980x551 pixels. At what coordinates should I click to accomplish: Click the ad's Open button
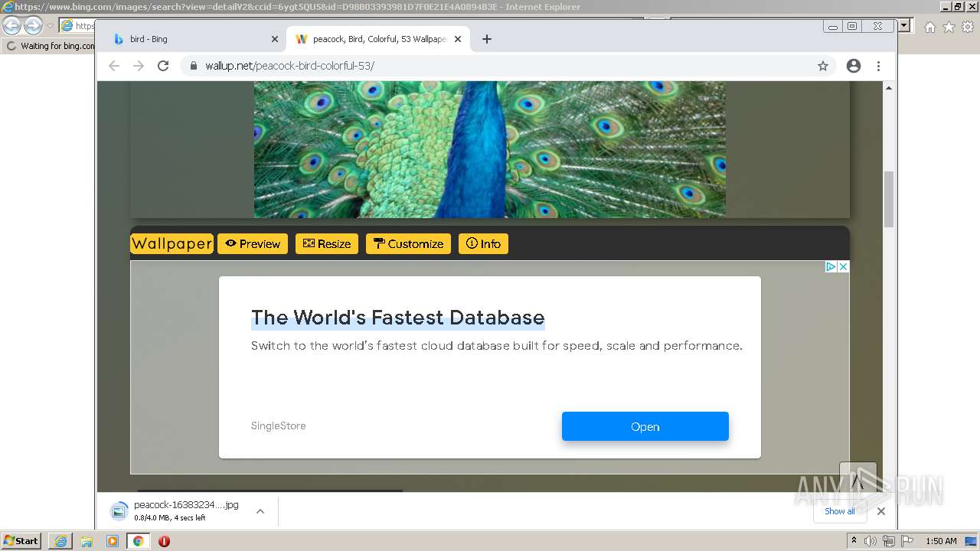tap(645, 426)
